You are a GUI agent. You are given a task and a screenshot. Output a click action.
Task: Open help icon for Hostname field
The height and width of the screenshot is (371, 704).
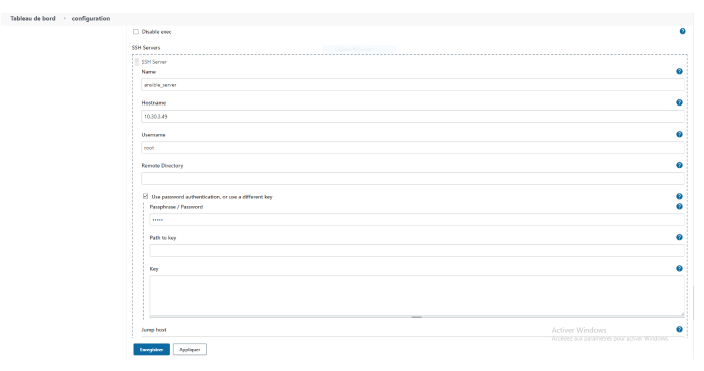tap(679, 102)
